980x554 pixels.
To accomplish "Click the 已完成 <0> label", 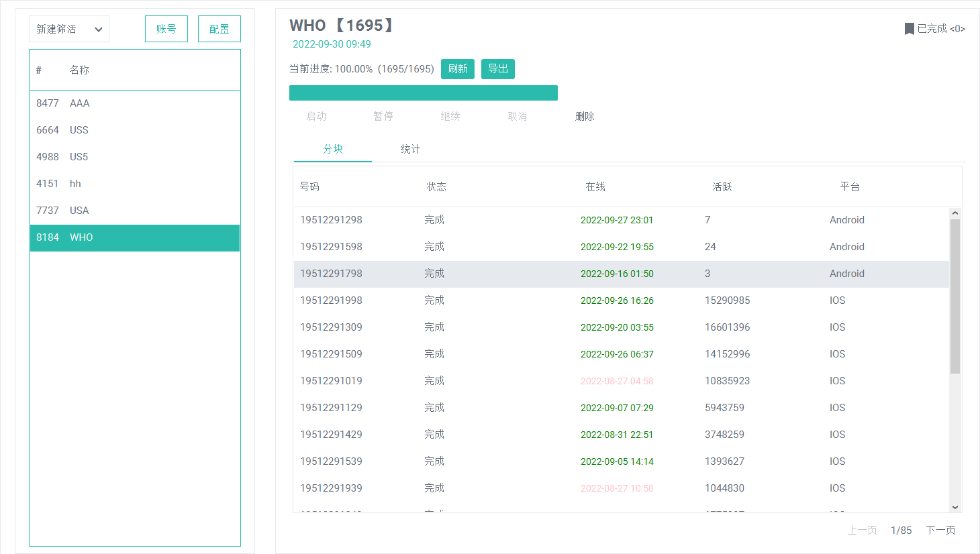I will 941,29.
